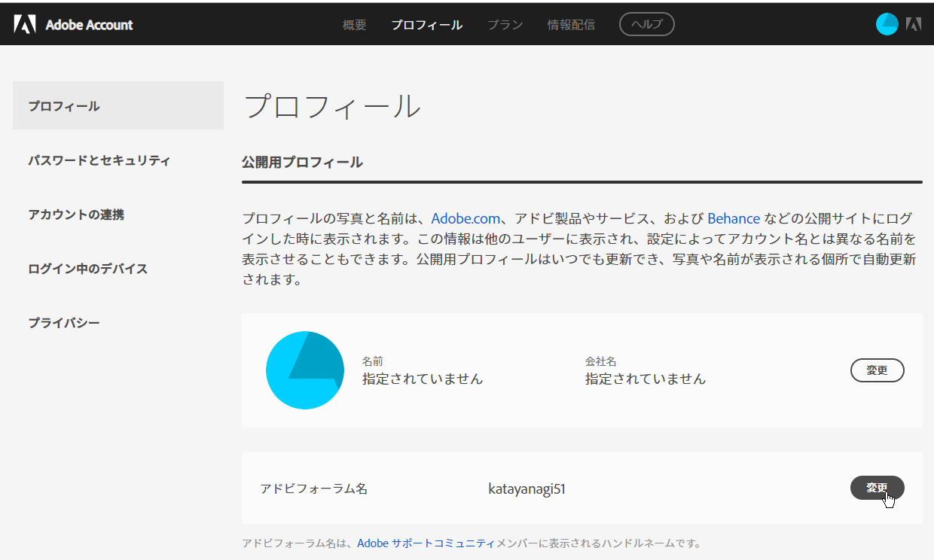Select the forum name katayanagi51

click(x=527, y=489)
